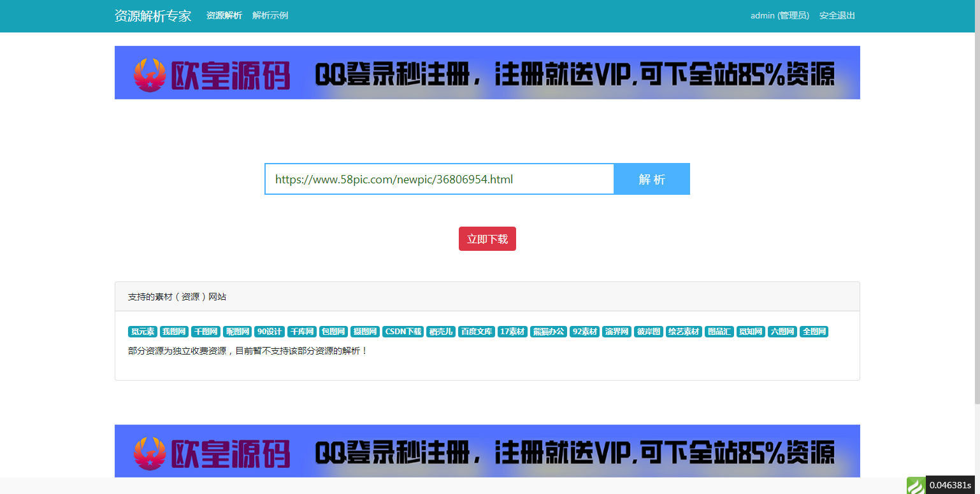This screenshot has width=980, height=494.
Task: Click the admin (管理员) account label
Action: (x=781, y=15)
